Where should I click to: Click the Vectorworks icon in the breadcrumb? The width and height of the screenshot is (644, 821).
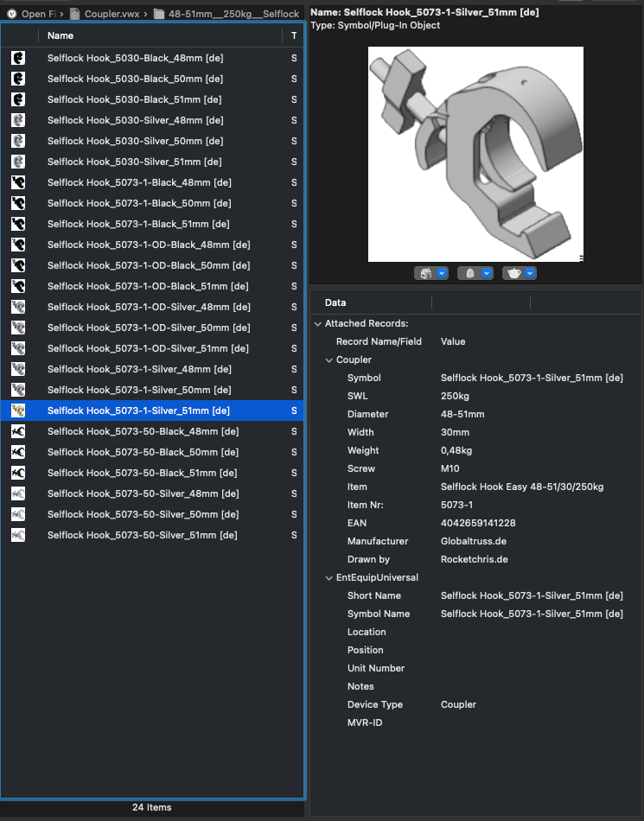coord(11,14)
